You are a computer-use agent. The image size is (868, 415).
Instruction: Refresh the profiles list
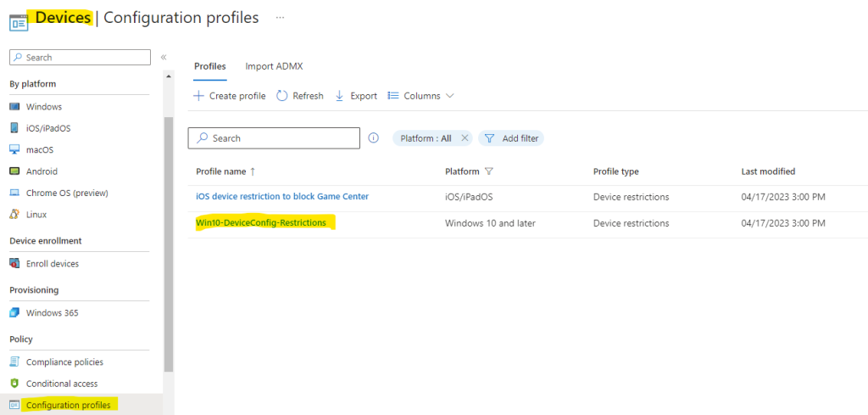[x=299, y=96]
